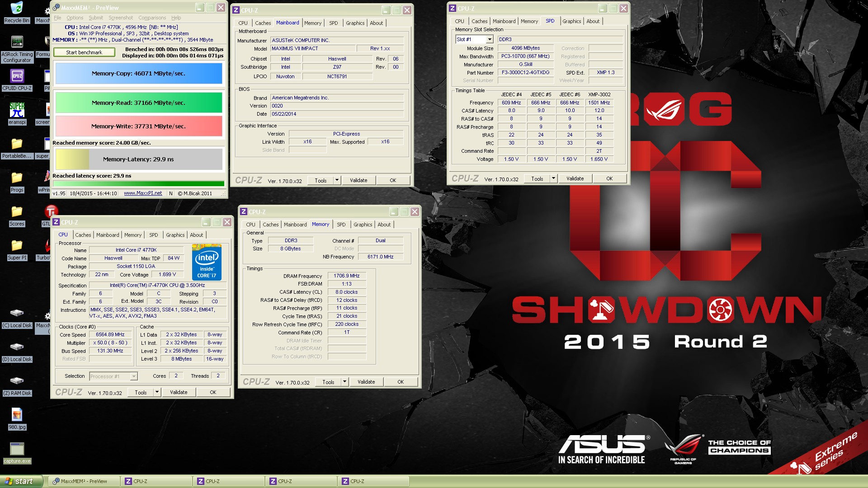Image resolution: width=868 pixels, height=488 pixels.
Task: Open the Options menu in MaxxMEM²
Action: 75,18
